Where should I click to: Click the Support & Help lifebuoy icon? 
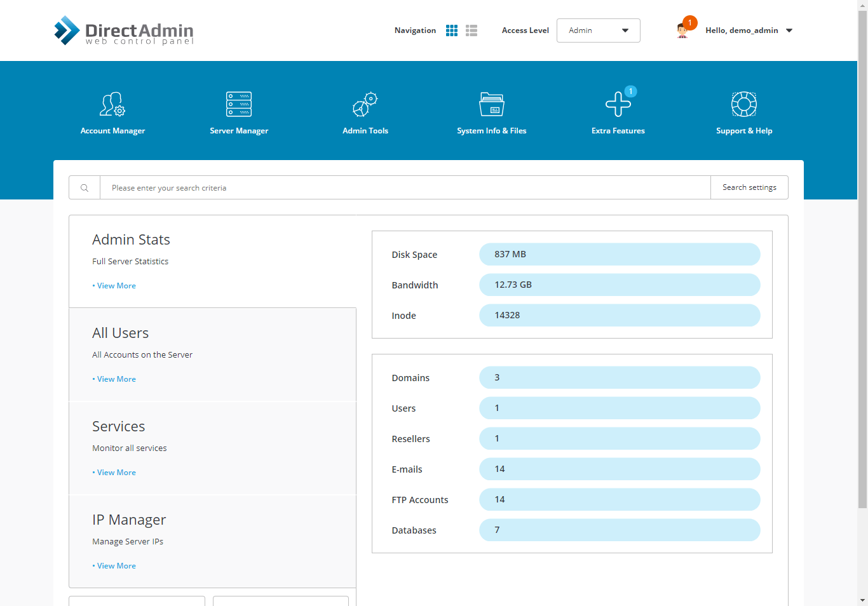coord(743,104)
